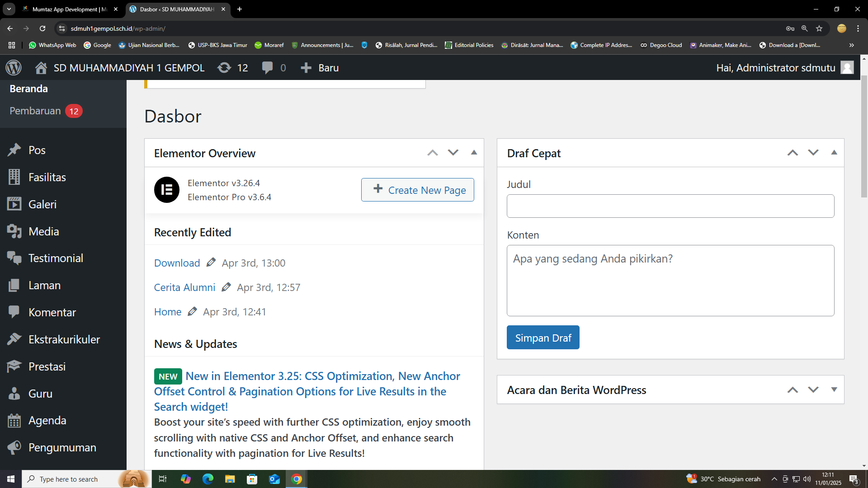The width and height of the screenshot is (868, 488).
Task: Move Draf Cepat widget down
Action: (x=813, y=153)
